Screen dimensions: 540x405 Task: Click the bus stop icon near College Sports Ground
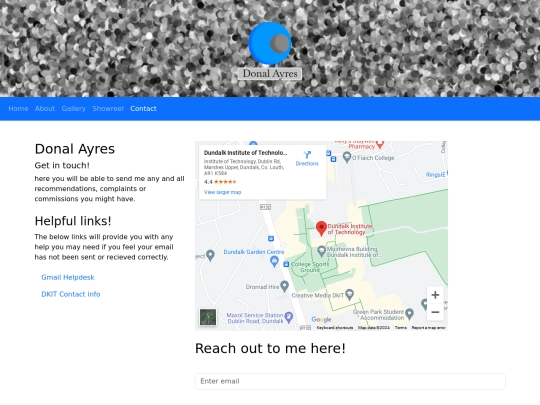pos(286,264)
